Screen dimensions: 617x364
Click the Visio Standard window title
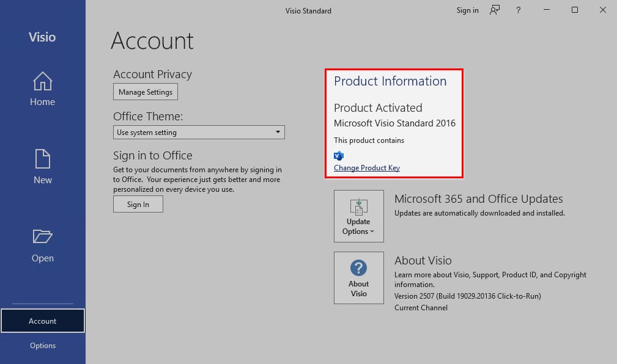click(x=308, y=10)
